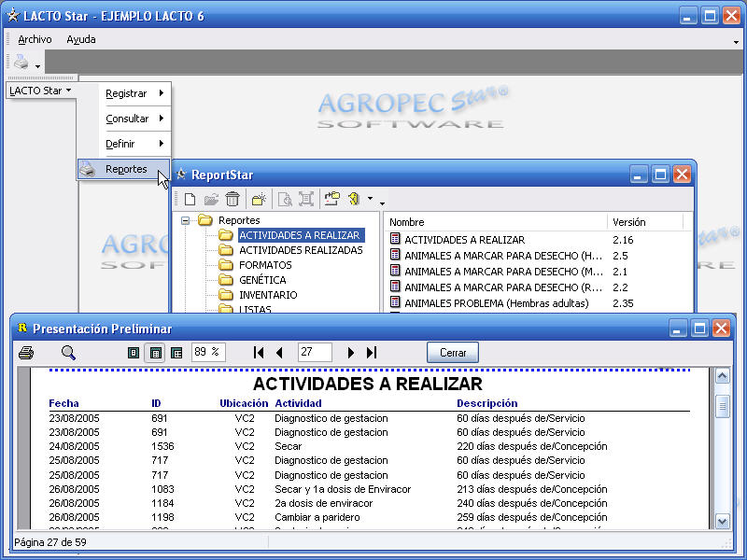
Task: Click the Fecha column heading in report
Action: pyautogui.click(x=63, y=403)
